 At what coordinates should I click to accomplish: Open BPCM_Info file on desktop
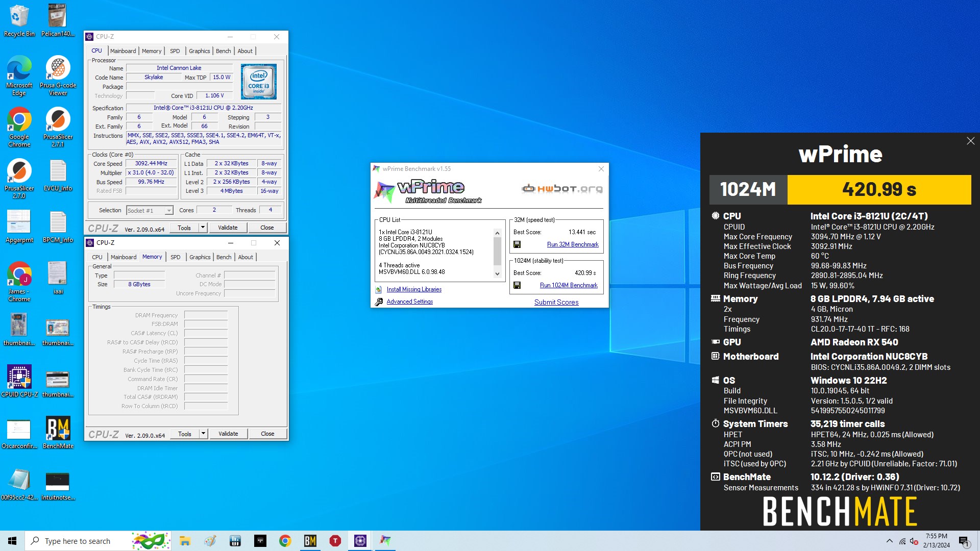[58, 227]
